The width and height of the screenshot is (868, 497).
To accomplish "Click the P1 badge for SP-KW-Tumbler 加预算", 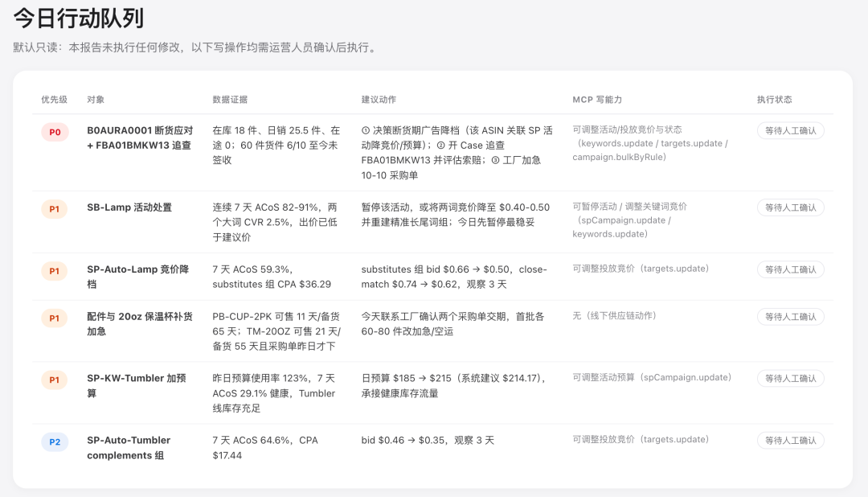I will coord(55,380).
